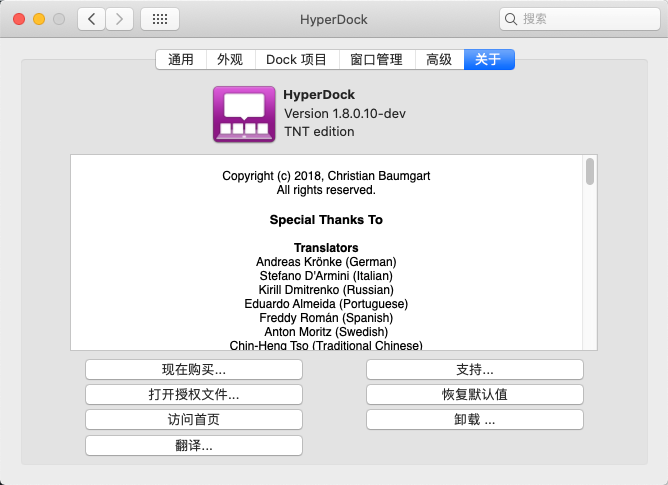This screenshot has width=668, height=485.
Task: Click 恢复默认值 to restore defaults
Action: tap(475, 395)
